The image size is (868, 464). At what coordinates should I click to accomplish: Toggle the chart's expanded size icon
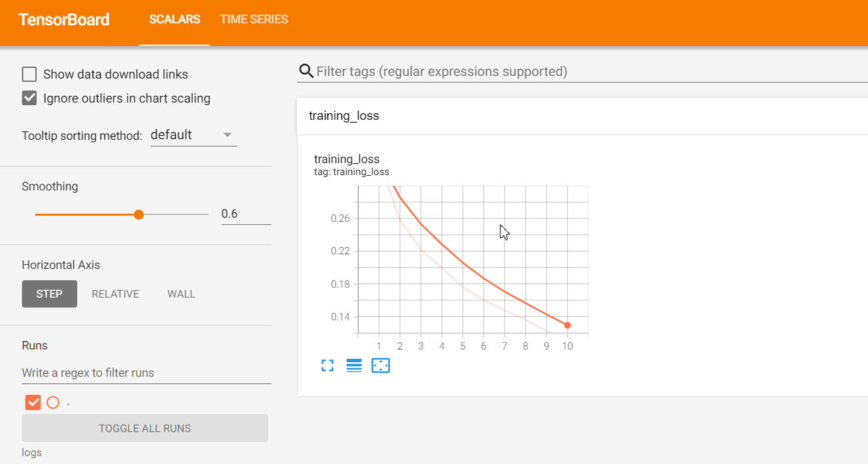(327, 365)
